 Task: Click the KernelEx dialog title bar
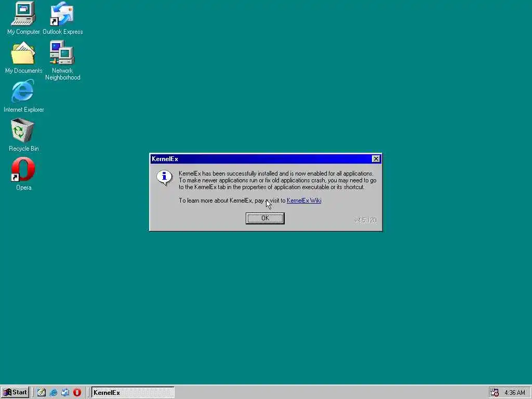265,159
